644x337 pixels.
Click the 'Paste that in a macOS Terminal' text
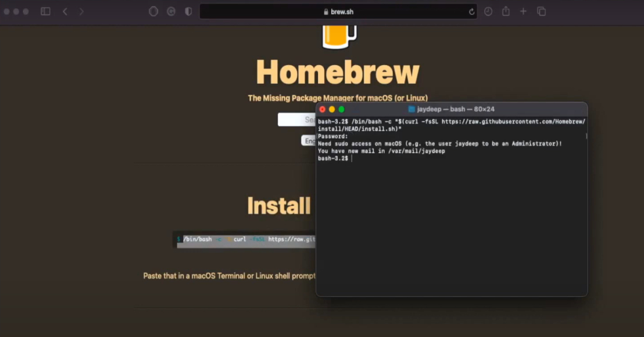click(229, 276)
